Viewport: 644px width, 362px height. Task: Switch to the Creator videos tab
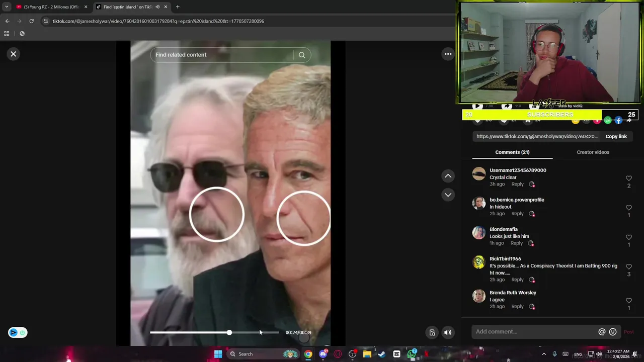click(x=593, y=152)
